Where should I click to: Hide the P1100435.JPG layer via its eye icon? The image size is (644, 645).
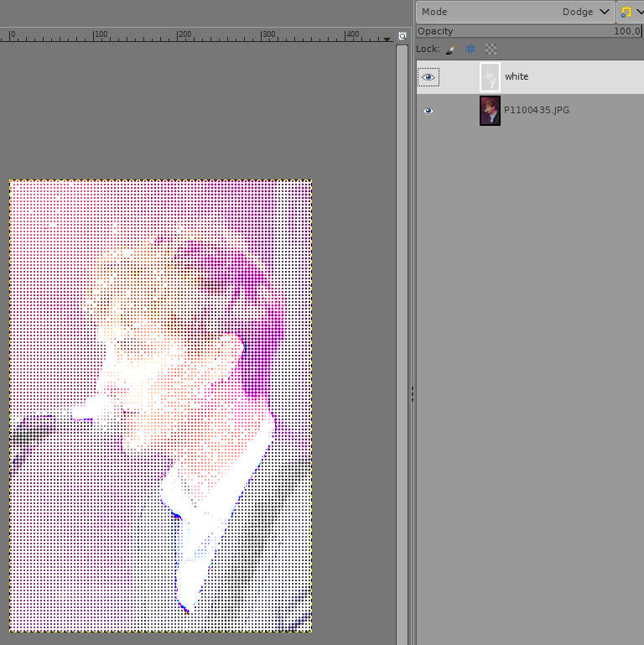(428, 111)
